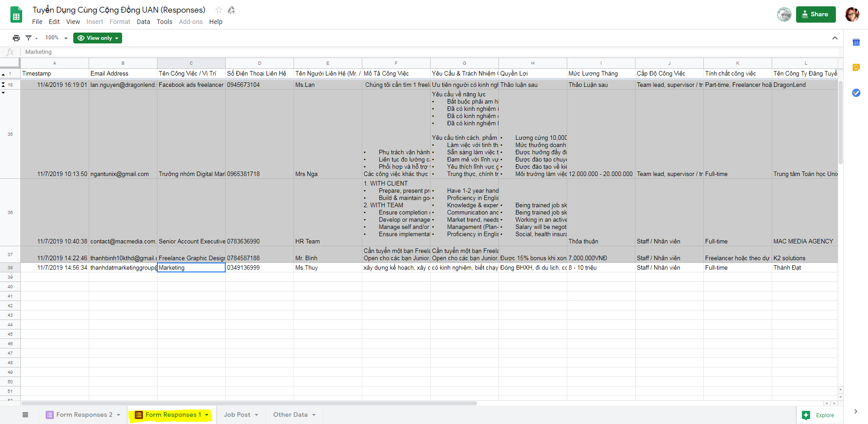
Task: Show the side panel with the chevron
Action: 855,411
